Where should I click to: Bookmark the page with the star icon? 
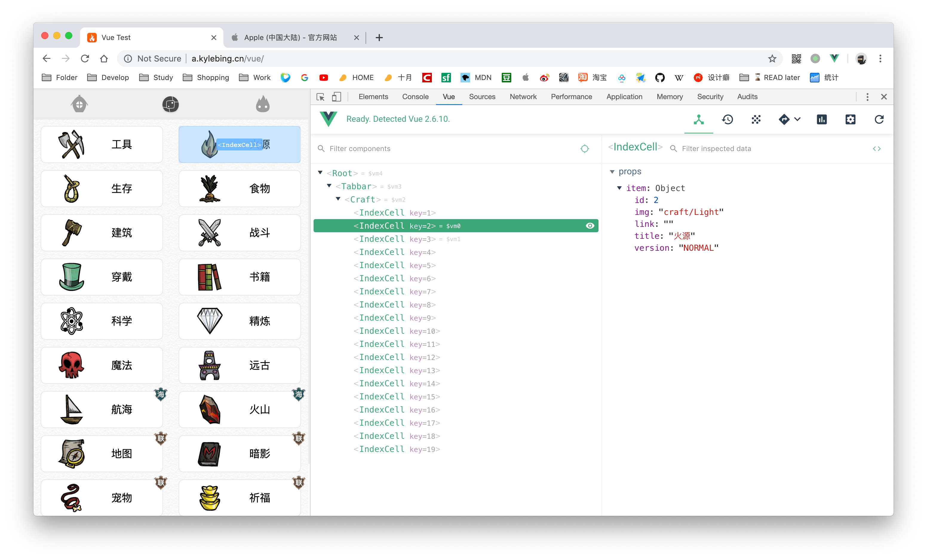(x=772, y=59)
